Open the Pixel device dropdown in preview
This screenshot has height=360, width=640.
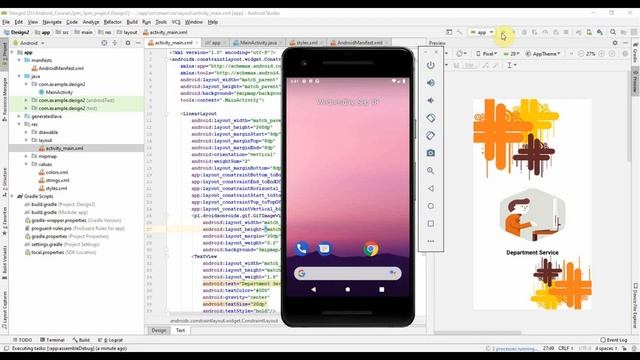click(487, 54)
